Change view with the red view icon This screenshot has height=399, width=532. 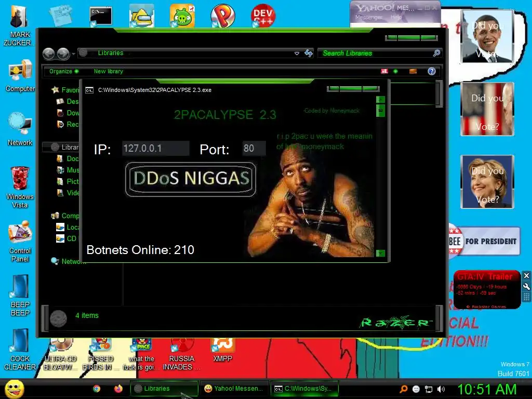coord(384,71)
